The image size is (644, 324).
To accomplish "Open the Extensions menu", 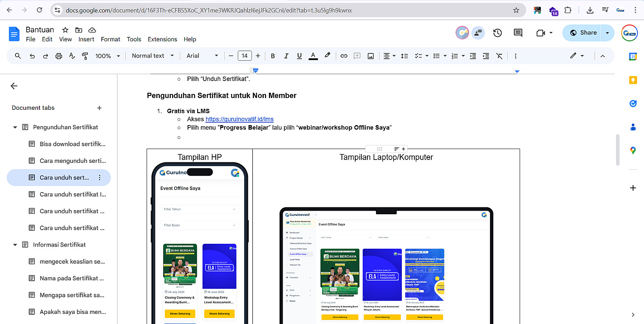I will coord(162,39).
